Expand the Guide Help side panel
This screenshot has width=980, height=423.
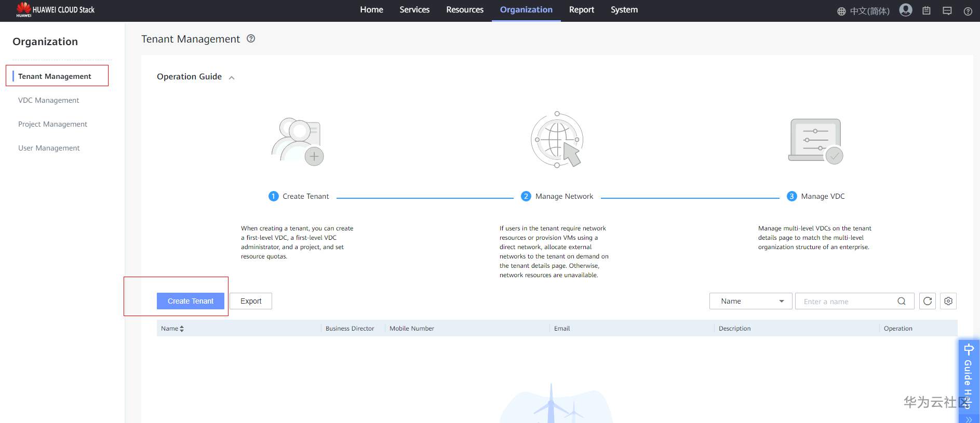(x=969, y=381)
